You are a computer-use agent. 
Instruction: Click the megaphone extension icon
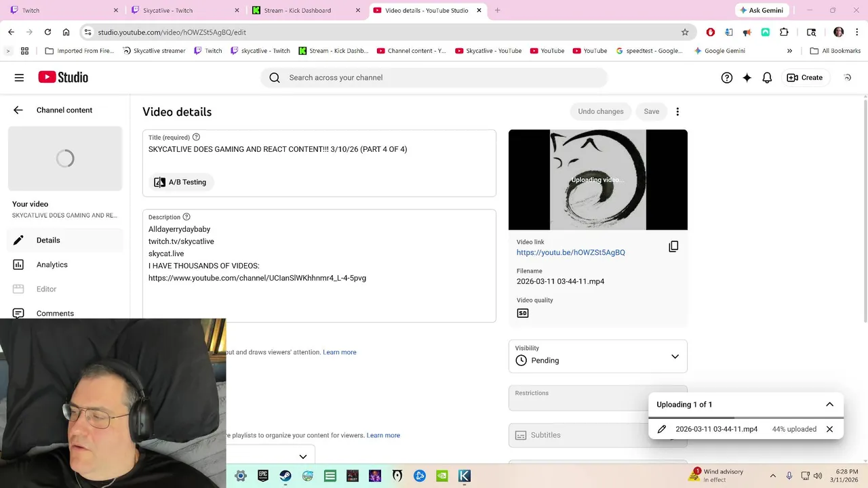point(747,32)
